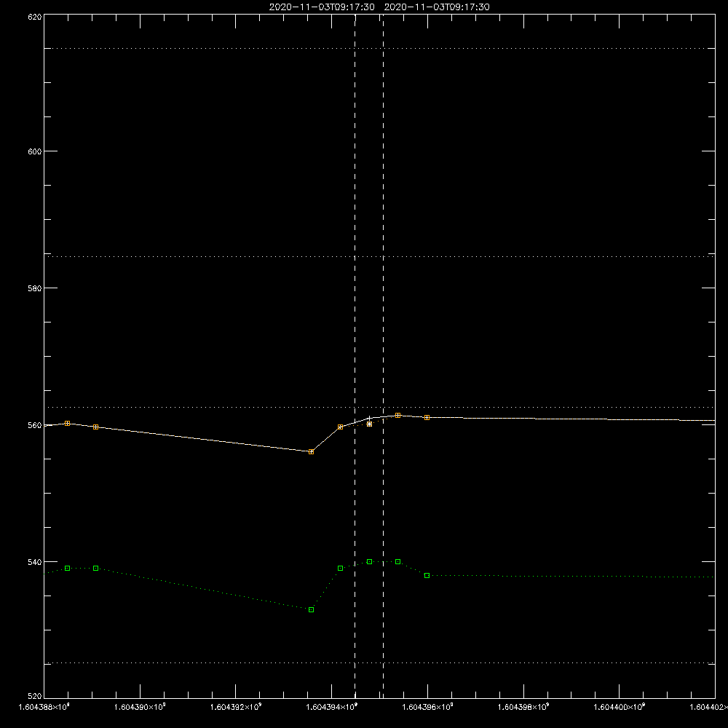Screen dimensions: 728x728
Task: Click the first orange marker on the curve
Action: [67, 424]
